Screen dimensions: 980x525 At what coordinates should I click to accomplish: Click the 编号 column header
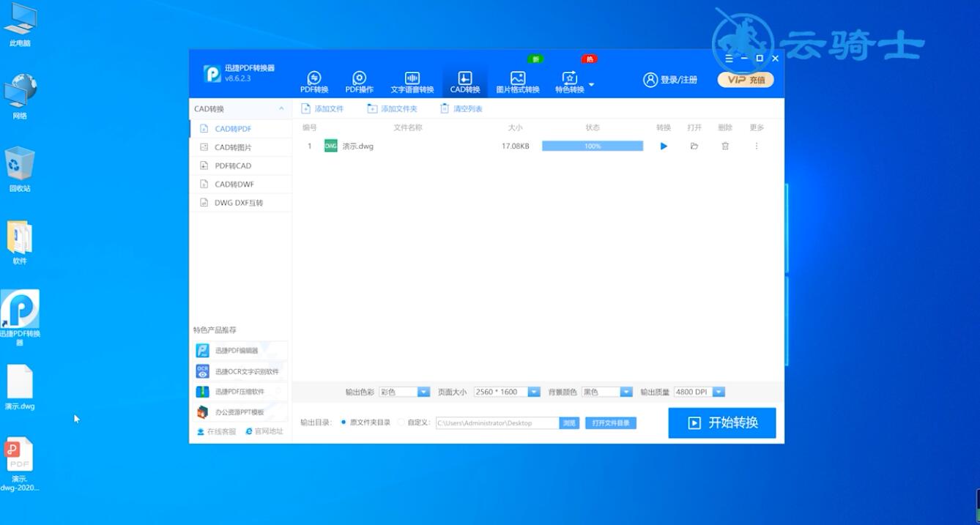pyautogui.click(x=310, y=127)
